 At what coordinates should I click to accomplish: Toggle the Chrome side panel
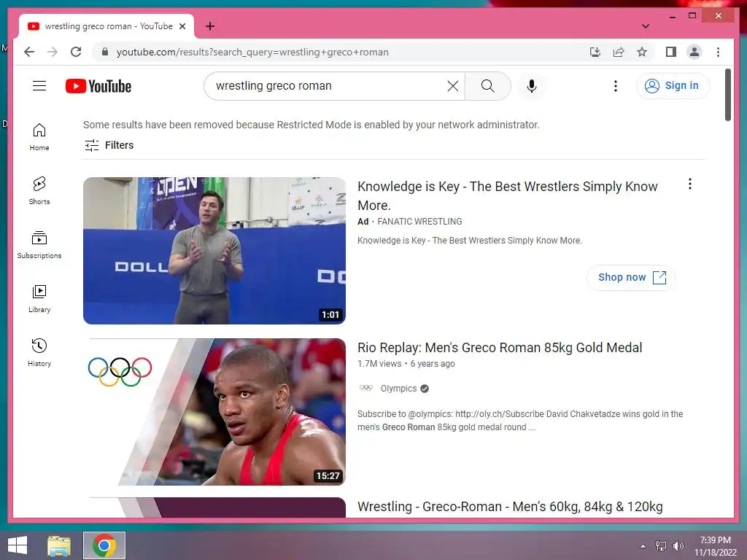point(671,52)
